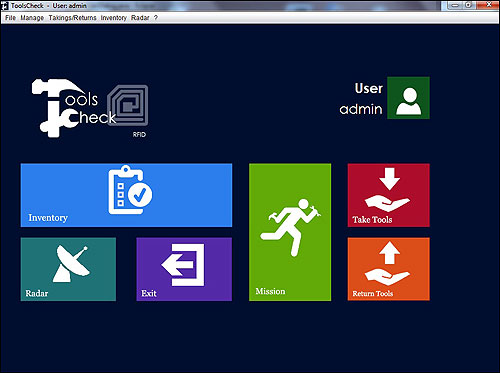Click the small 'RFID' label under logo
The width and height of the screenshot is (500, 373).
click(x=139, y=134)
